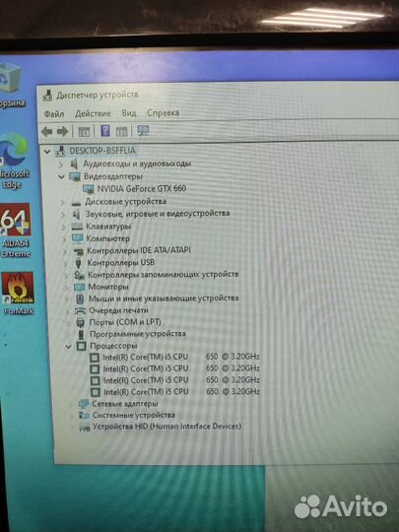Select the FurMark desktop icon
This screenshot has height=532, width=399.
tap(18, 294)
